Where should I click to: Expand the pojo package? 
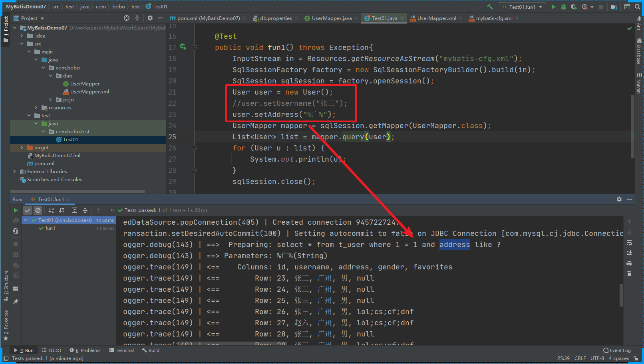click(51, 100)
